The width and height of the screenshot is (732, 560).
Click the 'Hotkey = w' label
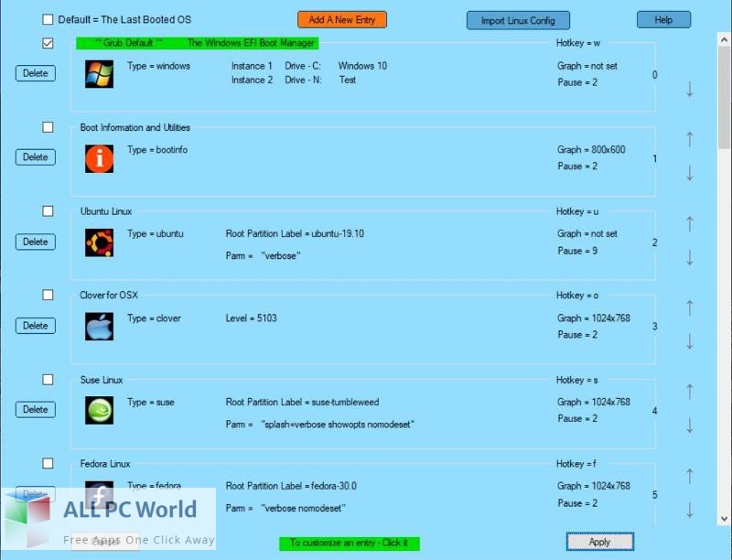point(578,43)
